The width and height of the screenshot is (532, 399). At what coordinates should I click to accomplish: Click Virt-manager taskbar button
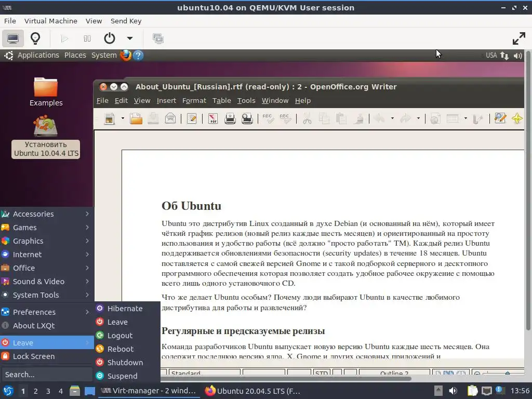point(149,391)
